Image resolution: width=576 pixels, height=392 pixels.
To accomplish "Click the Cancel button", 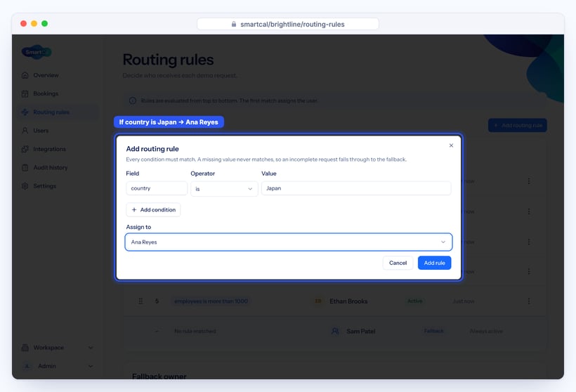I will click(398, 263).
